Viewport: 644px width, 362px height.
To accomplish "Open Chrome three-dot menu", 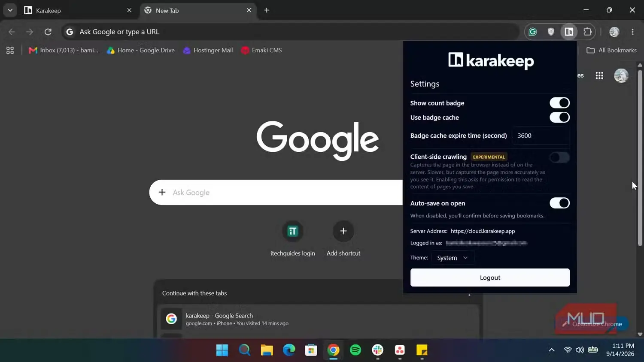I will (632, 32).
